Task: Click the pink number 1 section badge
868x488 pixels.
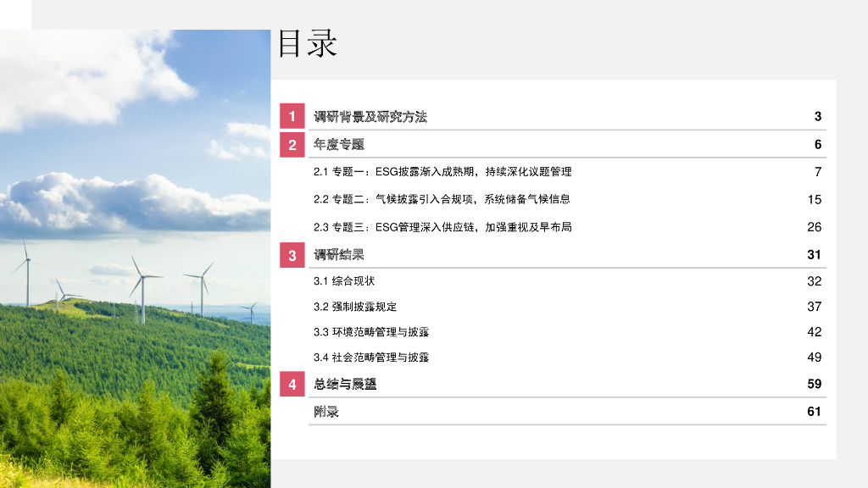Action: [x=292, y=116]
